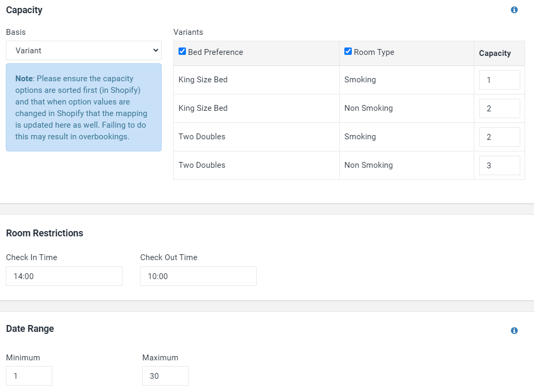The height and width of the screenshot is (392, 534).
Task: Edit capacity for King Size Bed Non Smoking
Action: point(499,109)
